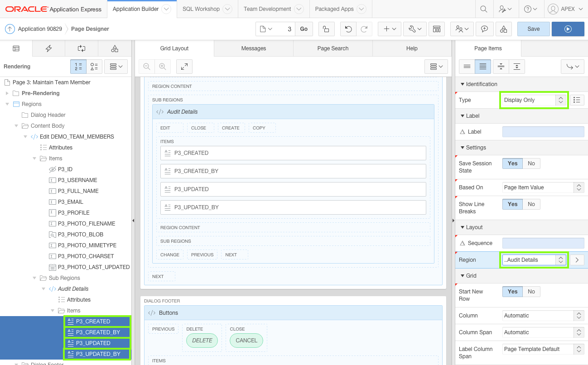Click the zoom out icon in Grid Layout
Viewport: 588px width, 365px height.
tap(146, 66)
